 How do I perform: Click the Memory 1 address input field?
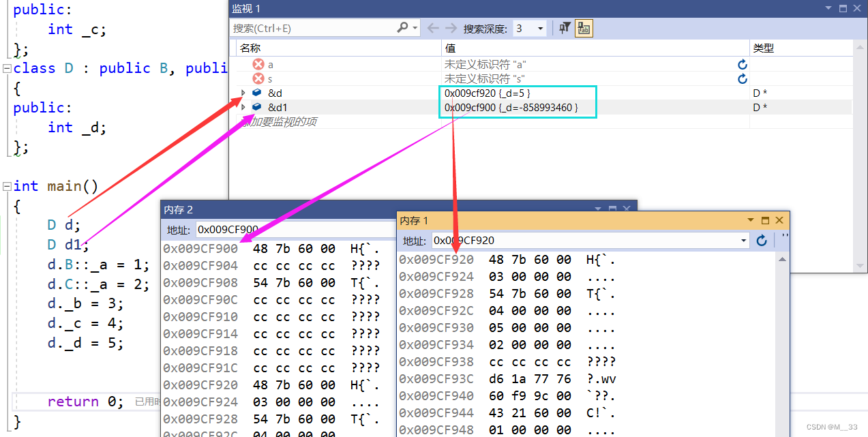585,240
